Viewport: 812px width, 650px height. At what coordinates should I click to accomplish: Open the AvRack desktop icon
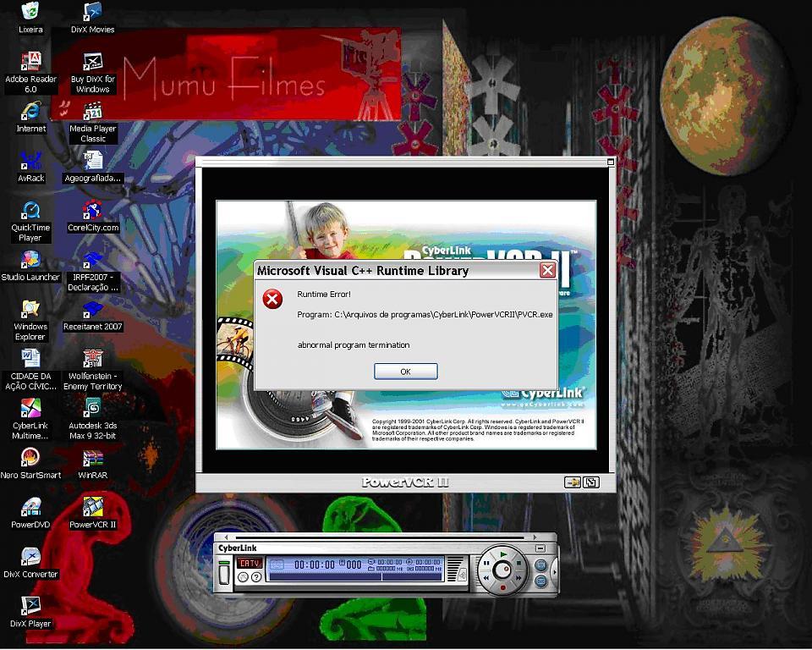(30, 167)
